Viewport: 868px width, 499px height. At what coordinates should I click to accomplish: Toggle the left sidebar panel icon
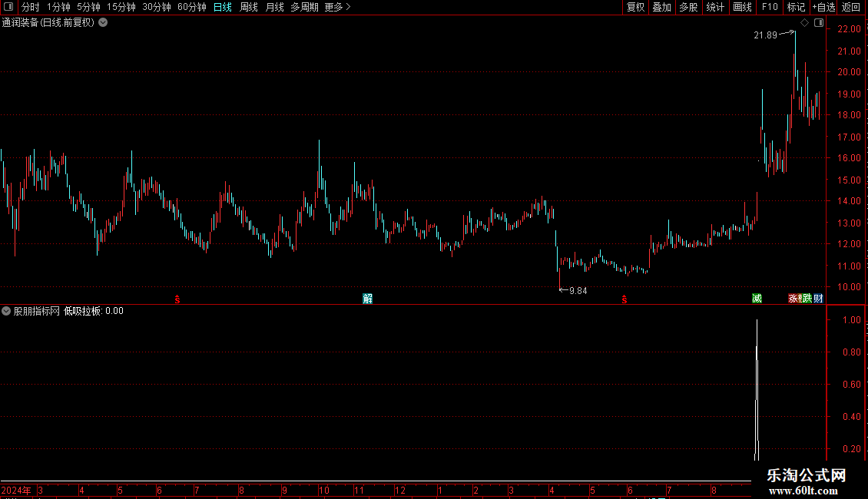[8, 7]
